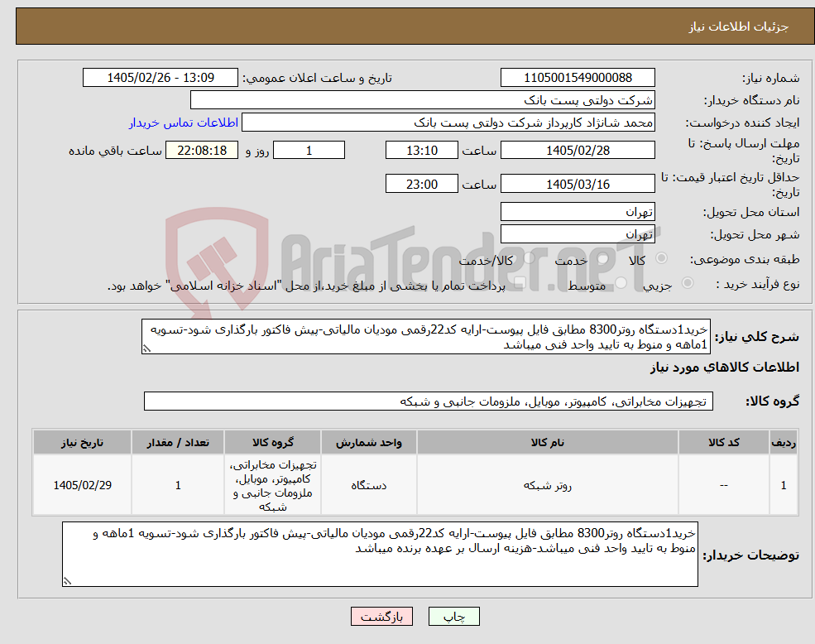Click the نام کالا column header
This screenshot has height=644, width=815.
coord(547,442)
